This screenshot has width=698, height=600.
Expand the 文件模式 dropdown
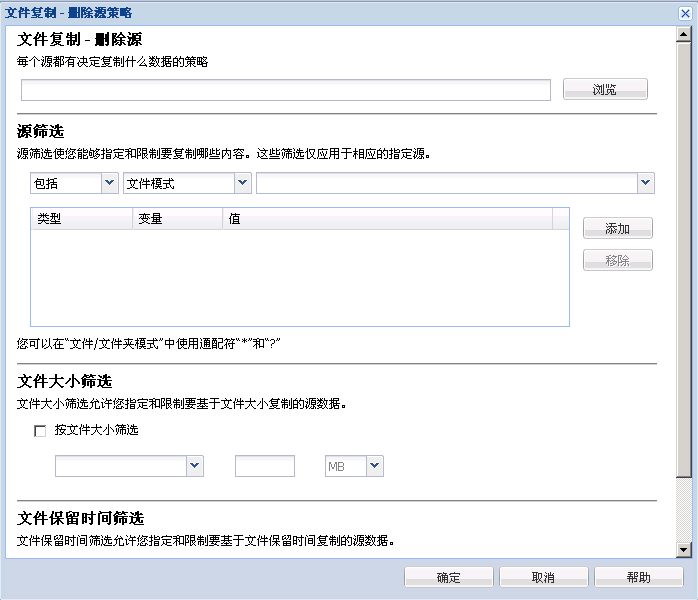tap(243, 183)
